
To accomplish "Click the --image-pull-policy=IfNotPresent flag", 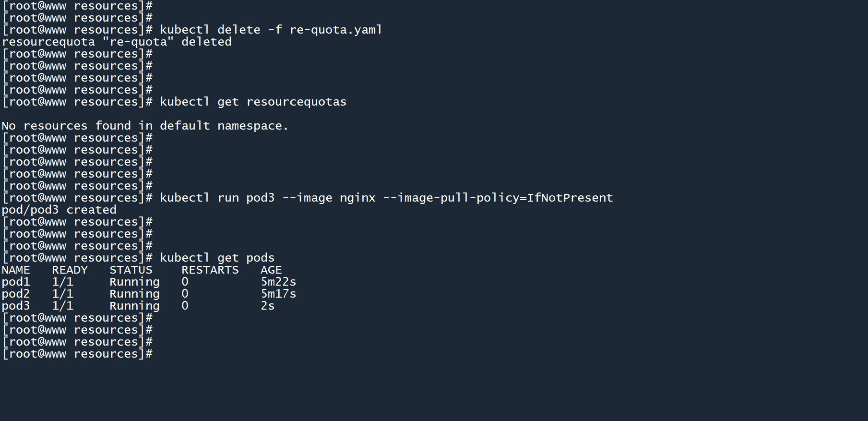I will coord(498,198).
